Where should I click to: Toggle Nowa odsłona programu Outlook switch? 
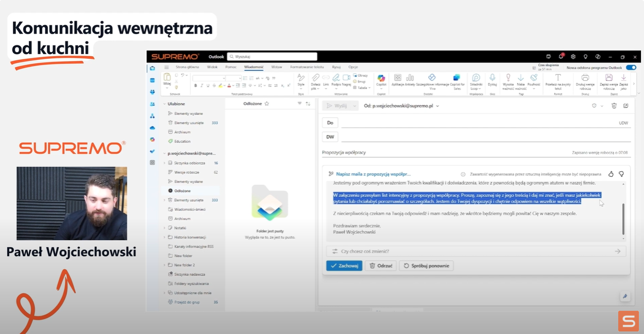631,68
